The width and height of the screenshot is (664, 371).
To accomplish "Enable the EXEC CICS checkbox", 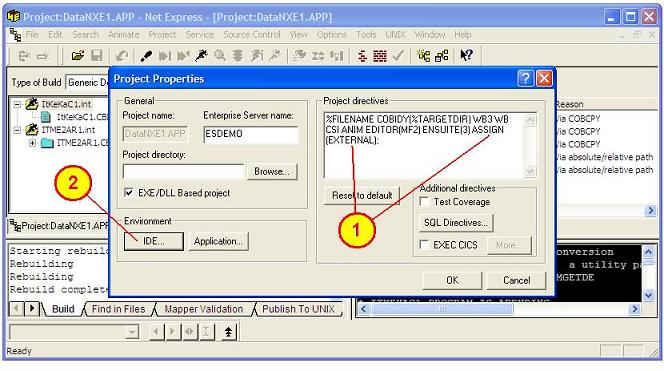I will point(423,244).
